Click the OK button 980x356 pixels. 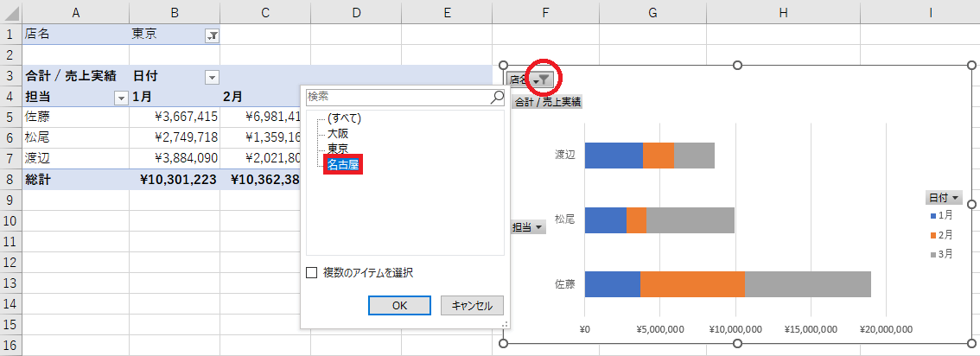pyautogui.click(x=398, y=305)
